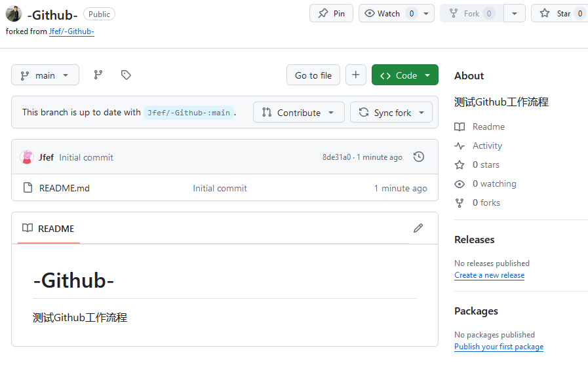Open the Jfef/-Github- parent repository link
The image size is (588, 384).
pos(71,31)
